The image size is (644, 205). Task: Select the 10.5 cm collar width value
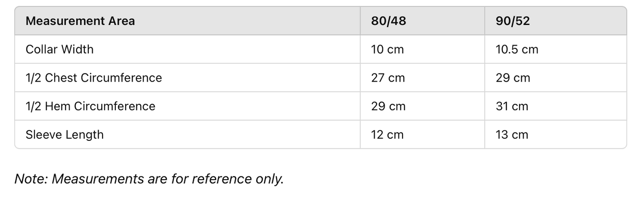[x=517, y=49]
